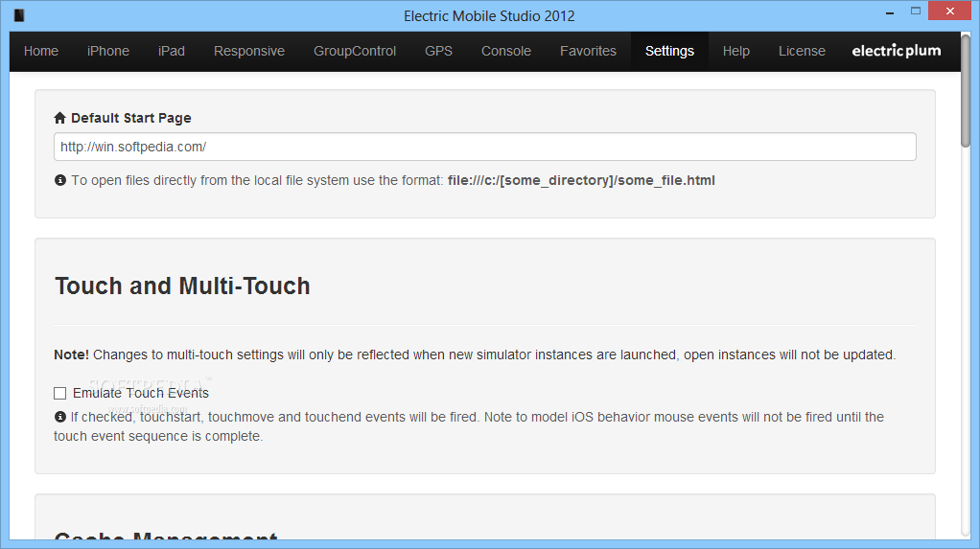980x549 pixels.
Task: Open the Help tab
Action: [x=736, y=51]
